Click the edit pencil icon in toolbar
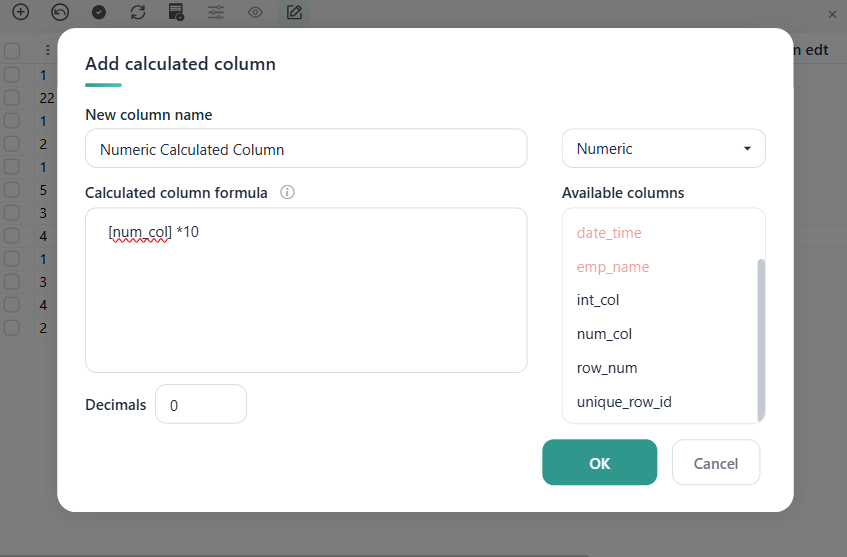This screenshot has width=847, height=557. point(294,12)
